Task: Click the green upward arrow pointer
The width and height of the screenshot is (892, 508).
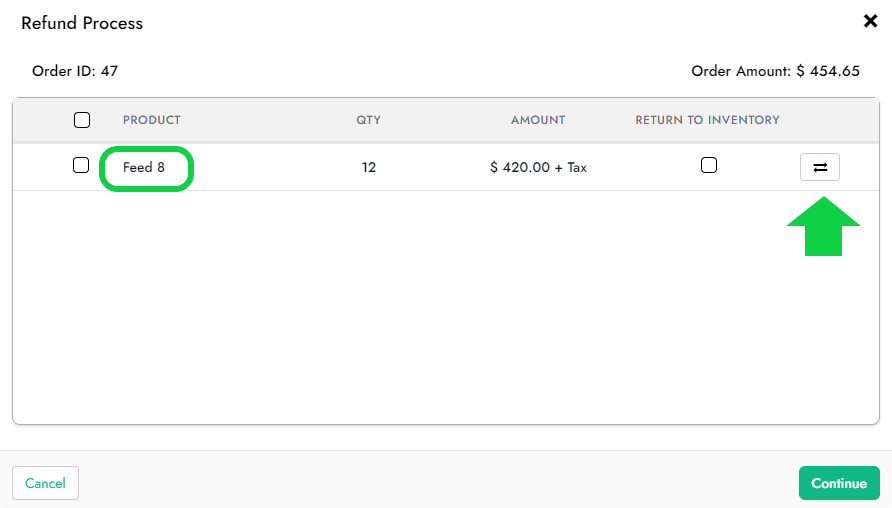Action: coord(823,226)
